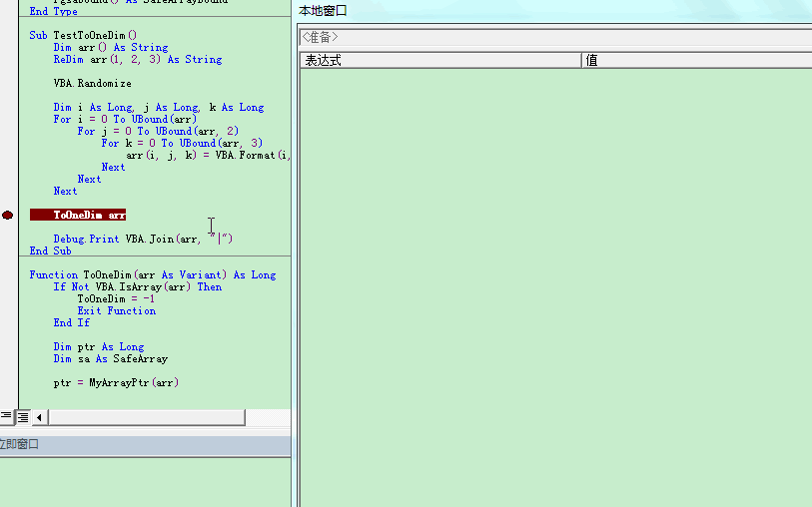Click the 表达式 column header
This screenshot has width=812, height=507.
tap(440, 60)
